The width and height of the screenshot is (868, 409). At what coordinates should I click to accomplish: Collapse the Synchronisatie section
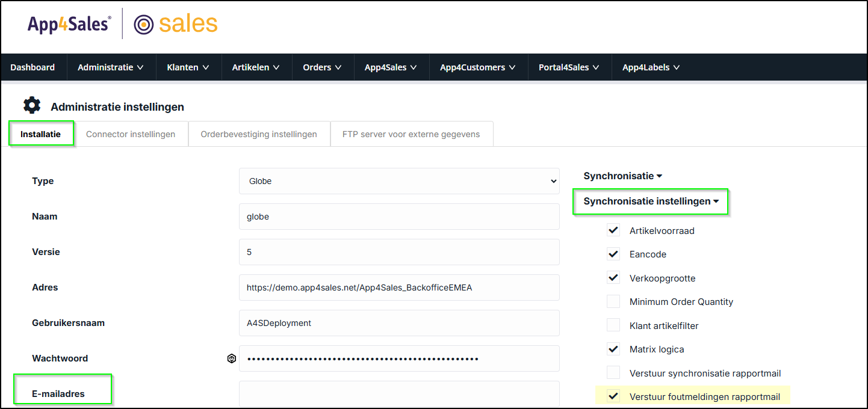tap(623, 176)
